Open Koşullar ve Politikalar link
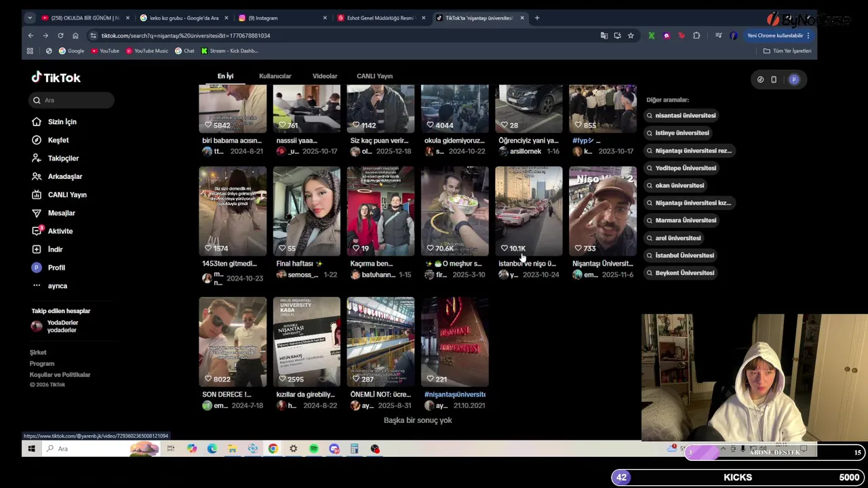The image size is (868, 488). [x=60, y=375]
